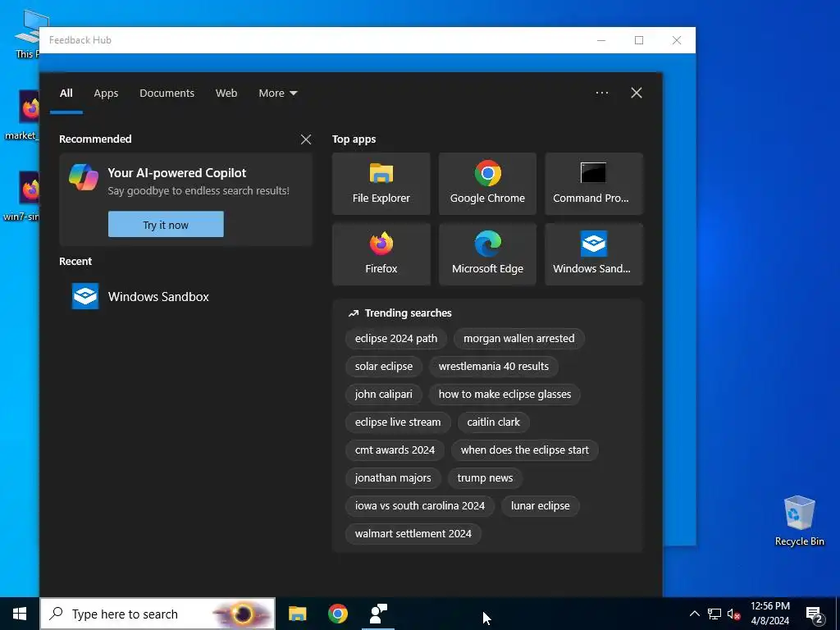Switch to the Documents search tab

[x=167, y=94]
